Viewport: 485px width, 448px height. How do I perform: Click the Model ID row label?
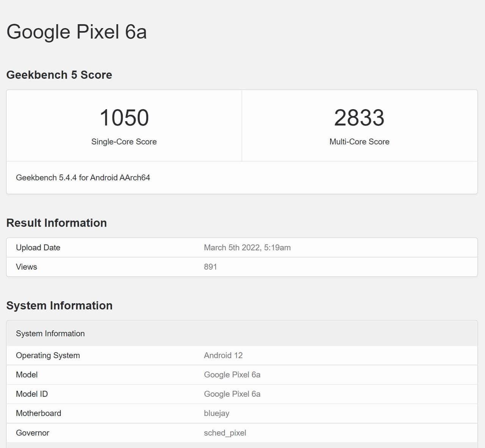[32, 394]
